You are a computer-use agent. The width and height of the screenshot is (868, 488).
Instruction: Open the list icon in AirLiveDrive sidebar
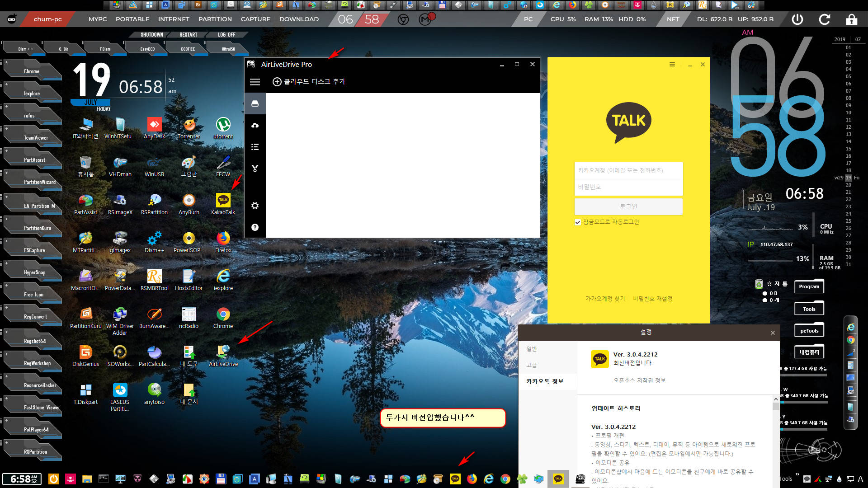tap(255, 147)
